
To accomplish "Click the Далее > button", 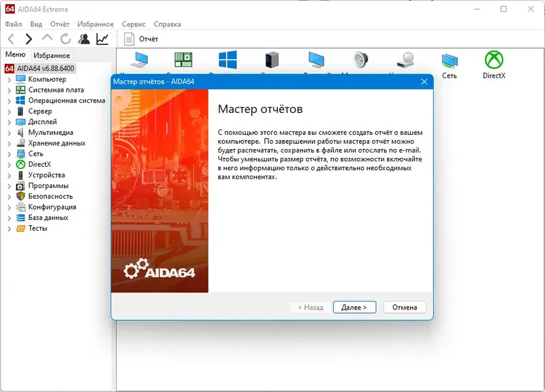I will [354, 308].
